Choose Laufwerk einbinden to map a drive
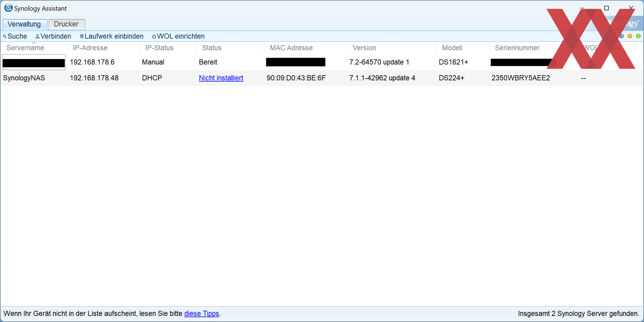Viewport: 644px width, 322px height. coord(112,36)
